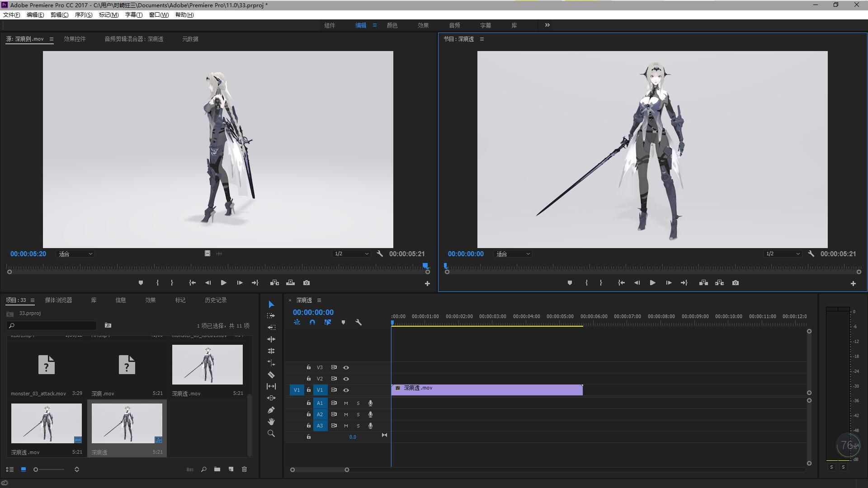Viewport: 868px width, 488px height.
Task: Open the 窗口 menu
Action: click(x=159, y=15)
